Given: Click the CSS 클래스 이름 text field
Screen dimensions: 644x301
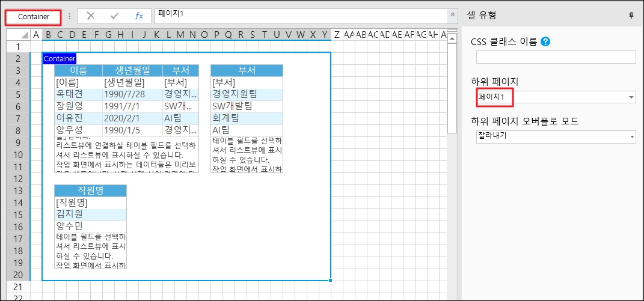Looking at the screenshot, I should 555,57.
